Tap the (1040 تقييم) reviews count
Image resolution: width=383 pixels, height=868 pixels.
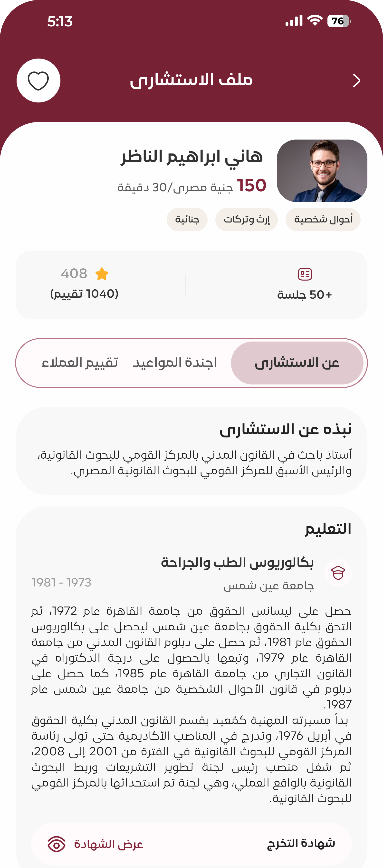pos(84,294)
